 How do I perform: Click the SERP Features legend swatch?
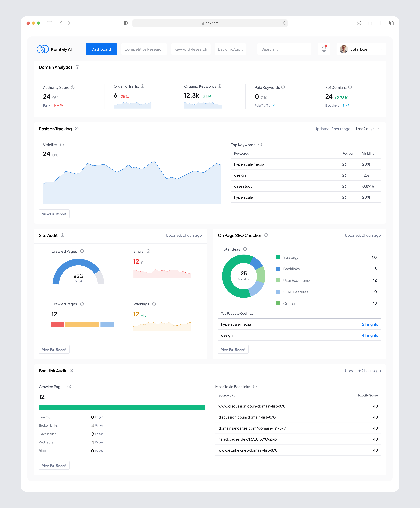point(278,292)
